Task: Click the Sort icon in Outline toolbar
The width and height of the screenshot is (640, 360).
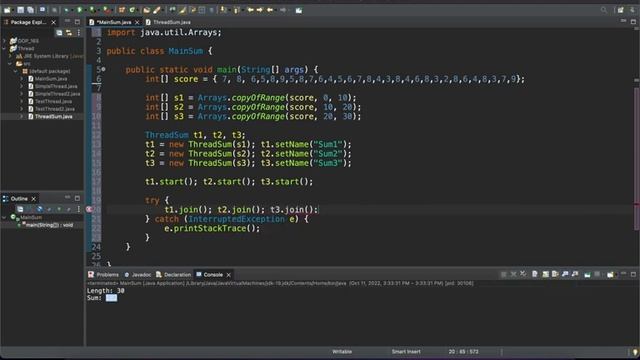Action: [29, 209]
